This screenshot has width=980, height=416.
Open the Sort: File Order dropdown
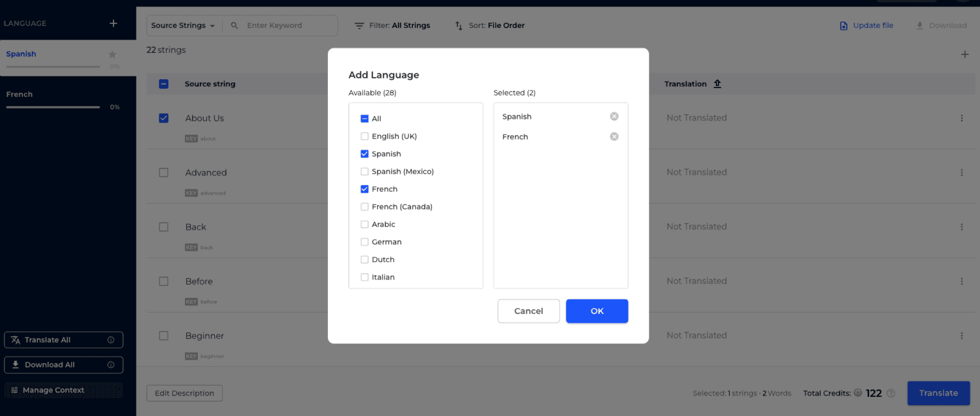(489, 25)
